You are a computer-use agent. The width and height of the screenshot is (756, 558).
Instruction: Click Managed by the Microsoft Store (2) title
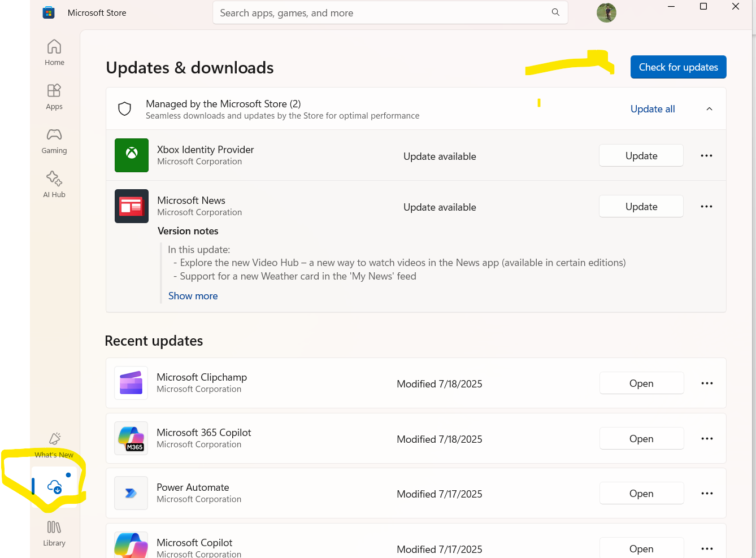[x=223, y=103]
